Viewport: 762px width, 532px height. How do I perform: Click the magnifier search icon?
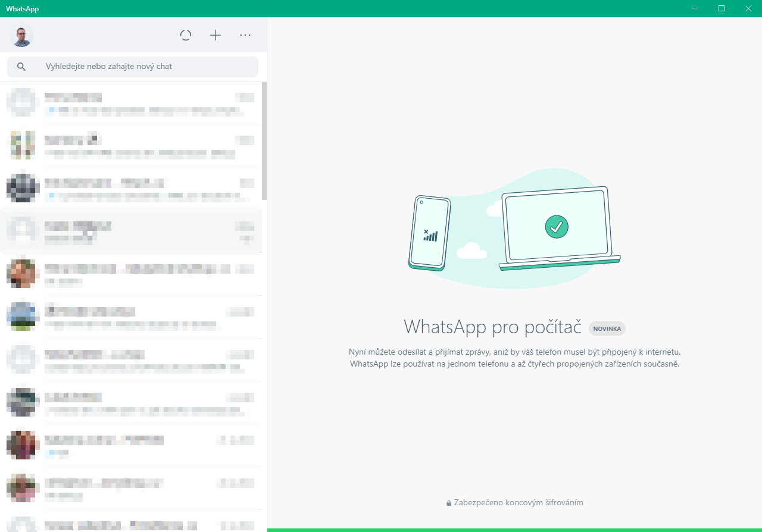(21, 67)
